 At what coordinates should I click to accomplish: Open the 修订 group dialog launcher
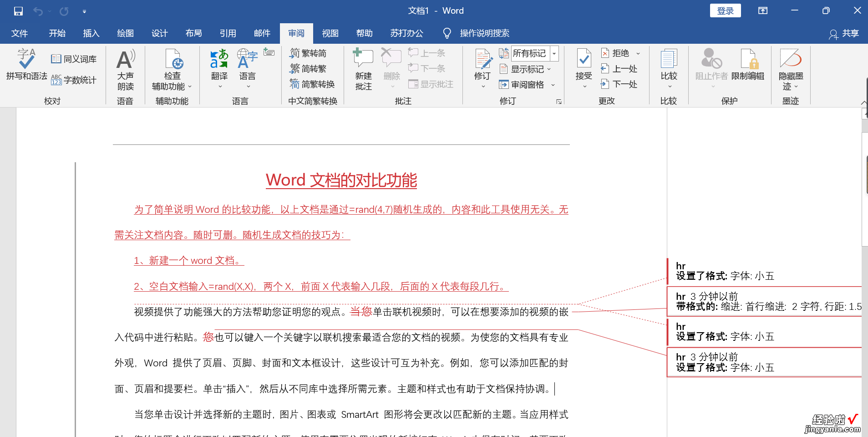point(559,102)
